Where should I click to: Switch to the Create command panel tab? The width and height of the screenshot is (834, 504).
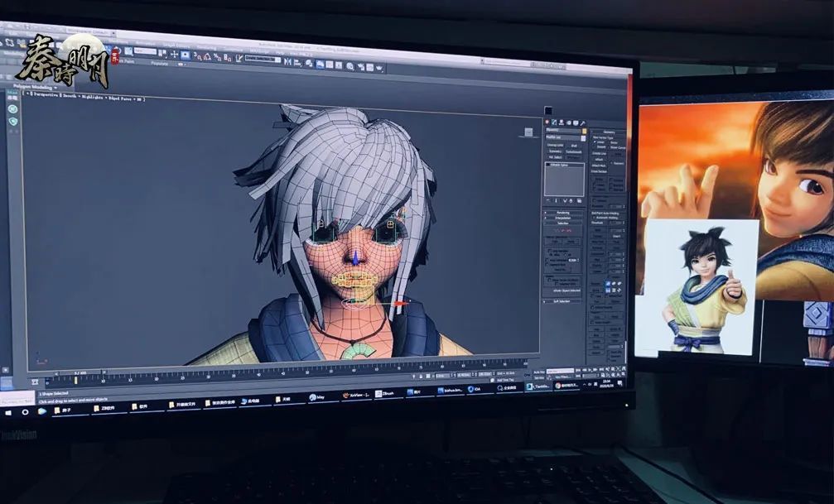click(x=547, y=122)
